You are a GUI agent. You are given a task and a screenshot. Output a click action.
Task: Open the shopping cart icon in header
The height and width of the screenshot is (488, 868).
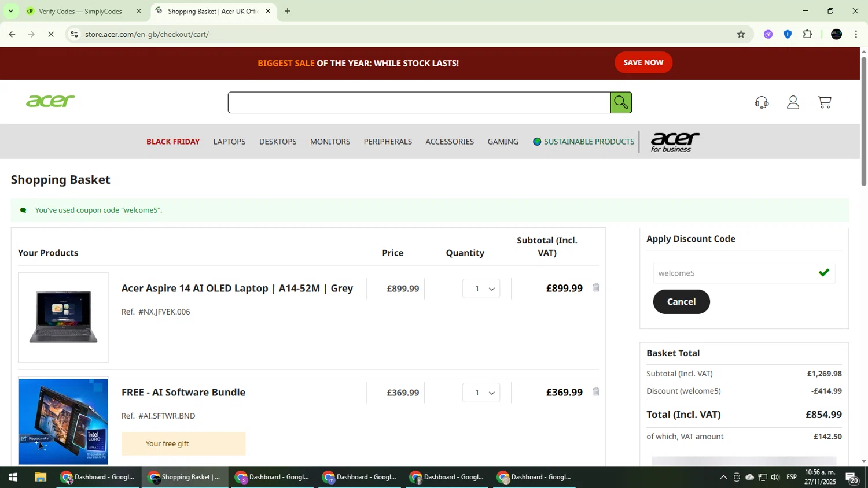tap(825, 102)
